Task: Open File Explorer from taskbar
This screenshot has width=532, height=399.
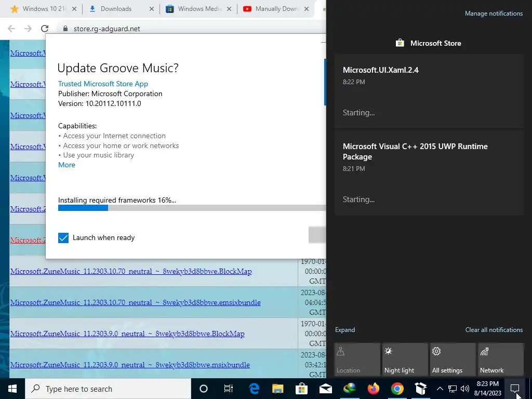Action: coord(277,389)
